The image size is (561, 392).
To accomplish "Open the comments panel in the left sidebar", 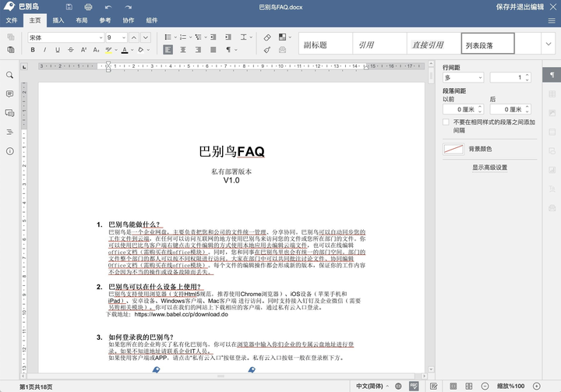I will pyautogui.click(x=9, y=94).
